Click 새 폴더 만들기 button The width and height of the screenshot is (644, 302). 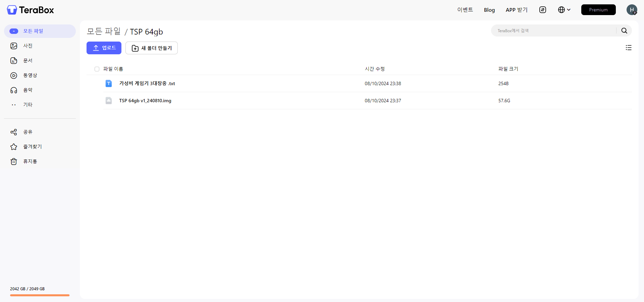click(152, 48)
